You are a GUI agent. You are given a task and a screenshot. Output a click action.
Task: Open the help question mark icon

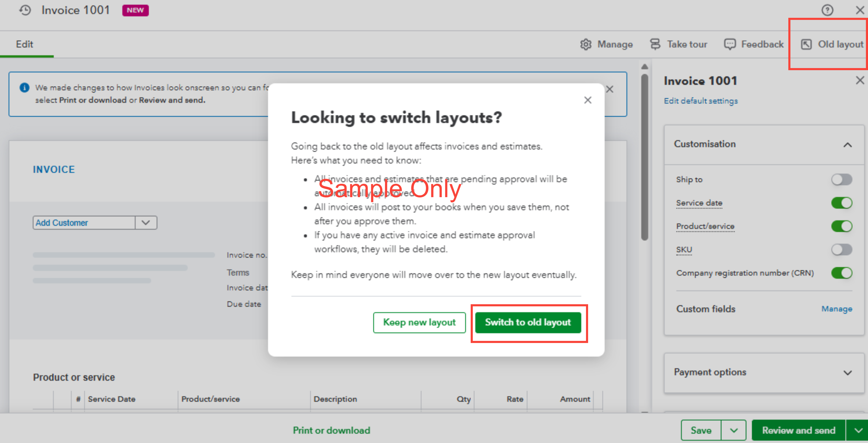pyautogui.click(x=827, y=10)
